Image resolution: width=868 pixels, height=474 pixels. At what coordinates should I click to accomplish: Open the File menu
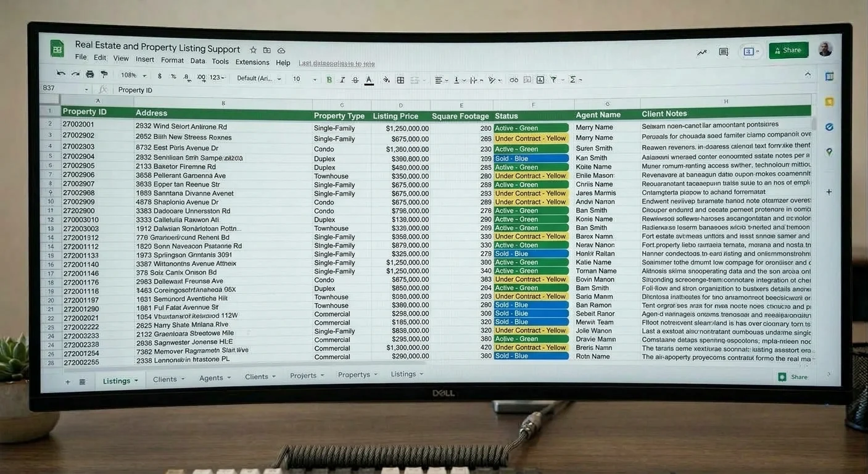[81, 57]
